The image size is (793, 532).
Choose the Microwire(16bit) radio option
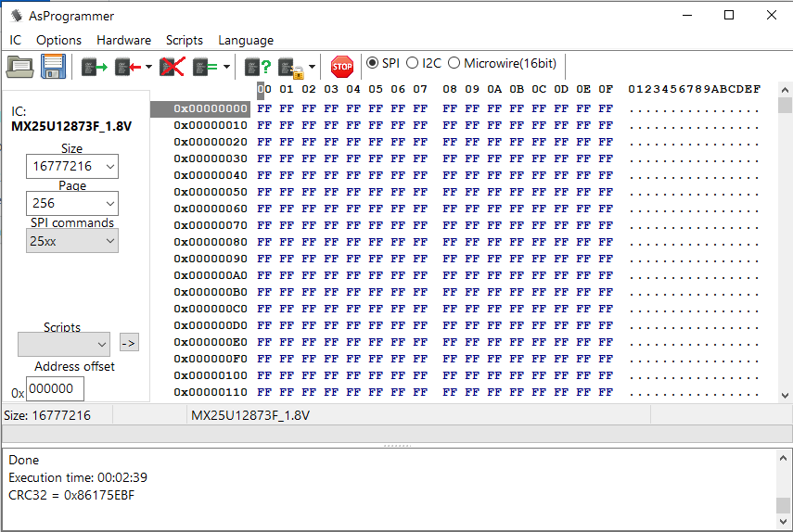(x=454, y=64)
